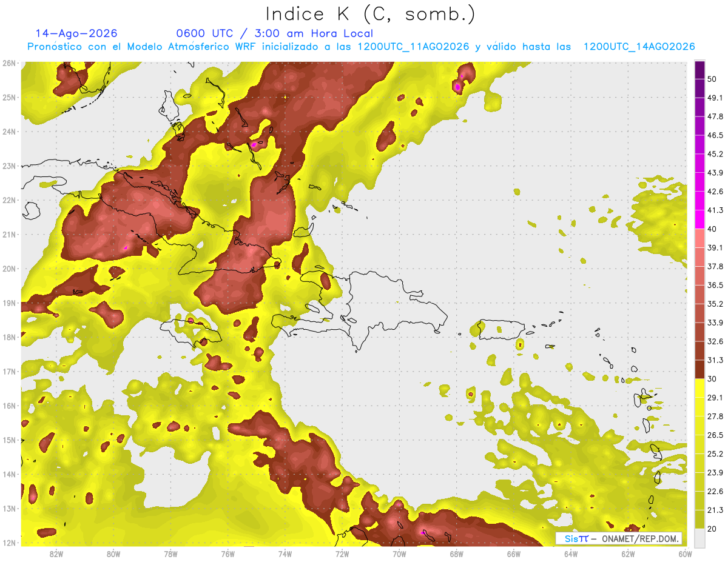728x562 pixels.
Task: Click the time label "0600 UTC / 3:00 am Hora Local"
Action: tap(275, 33)
